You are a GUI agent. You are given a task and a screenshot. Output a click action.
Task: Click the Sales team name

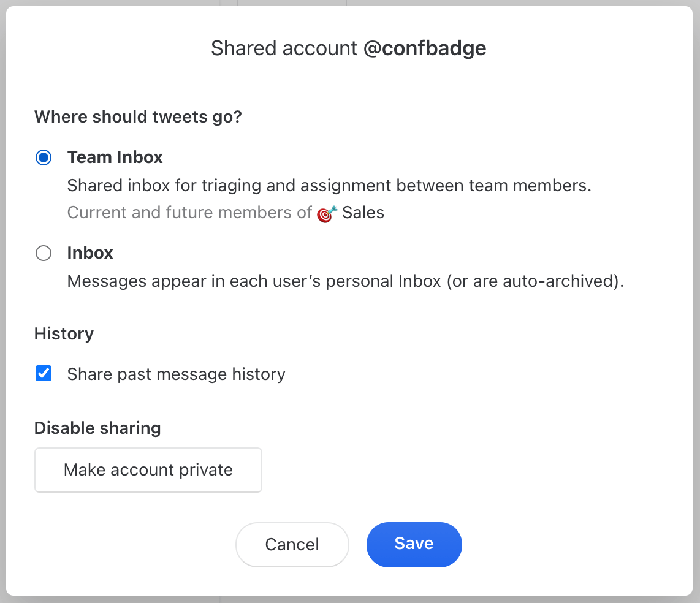click(363, 213)
